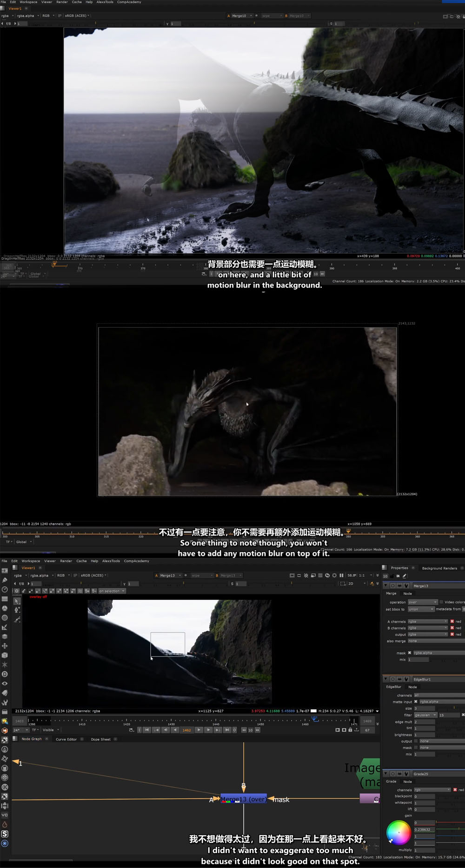Open the Merge nodes layers icon
Viewport: 465px width, 868px height.
(x=5, y=636)
